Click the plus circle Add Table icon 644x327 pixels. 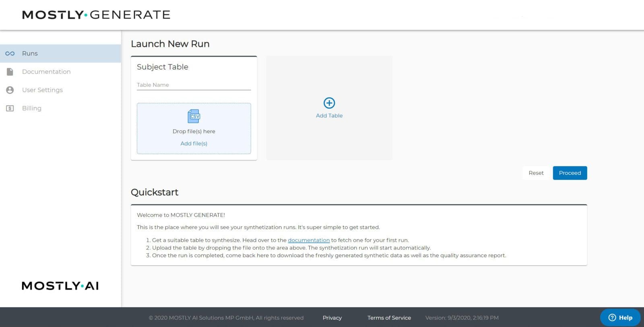[329, 103]
